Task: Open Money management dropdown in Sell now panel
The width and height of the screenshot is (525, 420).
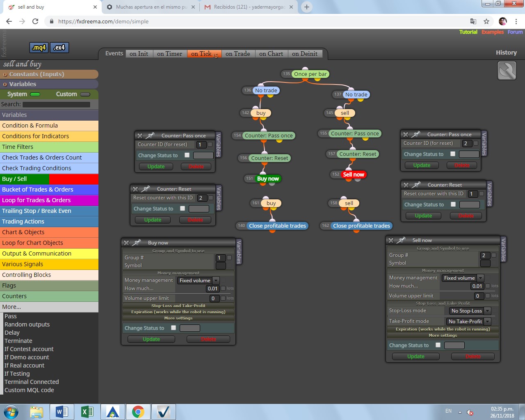Action: (463, 278)
